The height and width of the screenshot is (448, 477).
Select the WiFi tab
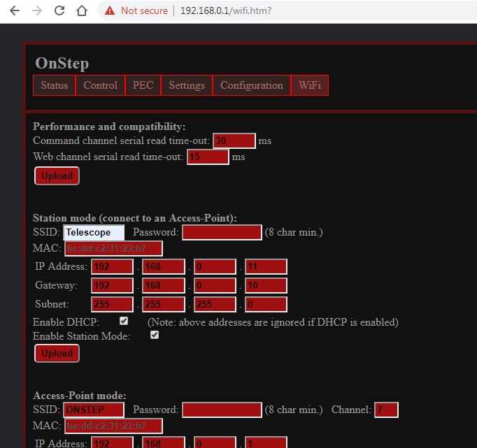click(x=310, y=85)
